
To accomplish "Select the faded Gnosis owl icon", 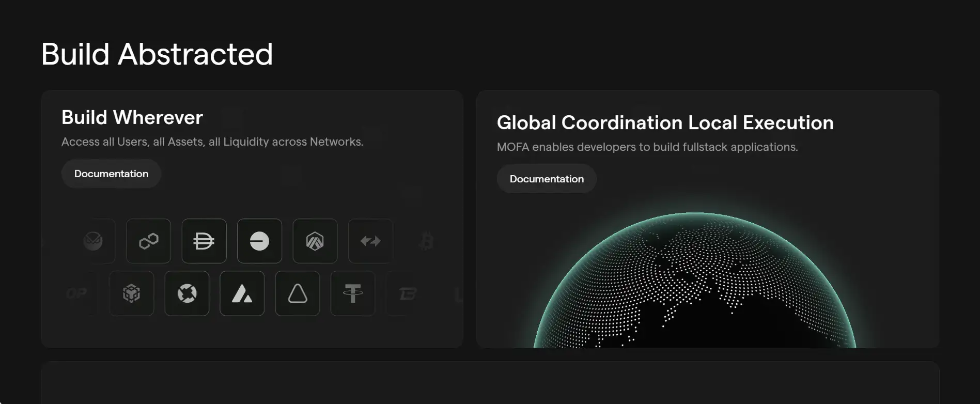I will pyautogui.click(x=94, y=241).
